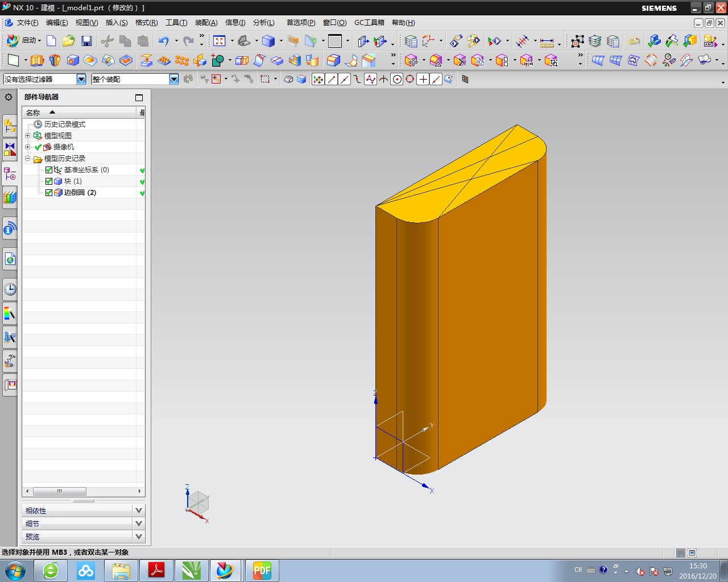Screen dimensions: 728x582
Task: Maximize the 部件导航器 panel
Action: [x=139, y=98]
